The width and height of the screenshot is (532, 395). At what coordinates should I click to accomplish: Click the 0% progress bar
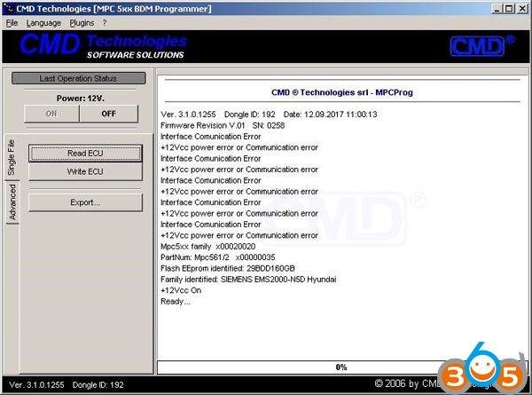(x=341, y=367)
